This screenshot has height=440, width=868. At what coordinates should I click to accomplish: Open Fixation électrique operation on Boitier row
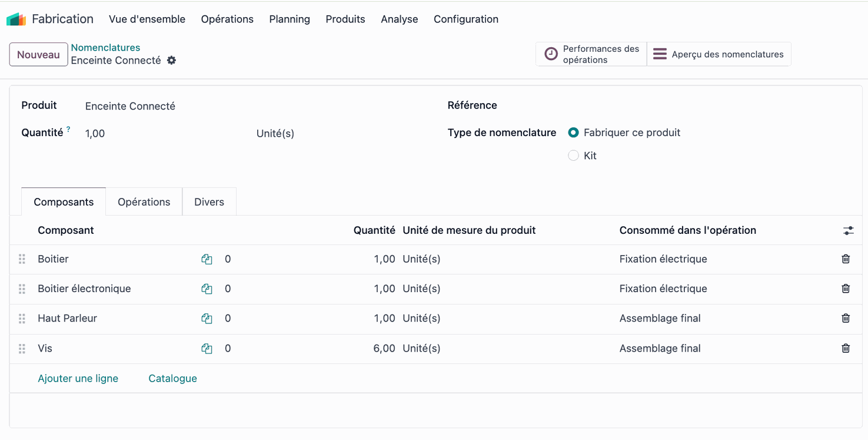point(663,259)
